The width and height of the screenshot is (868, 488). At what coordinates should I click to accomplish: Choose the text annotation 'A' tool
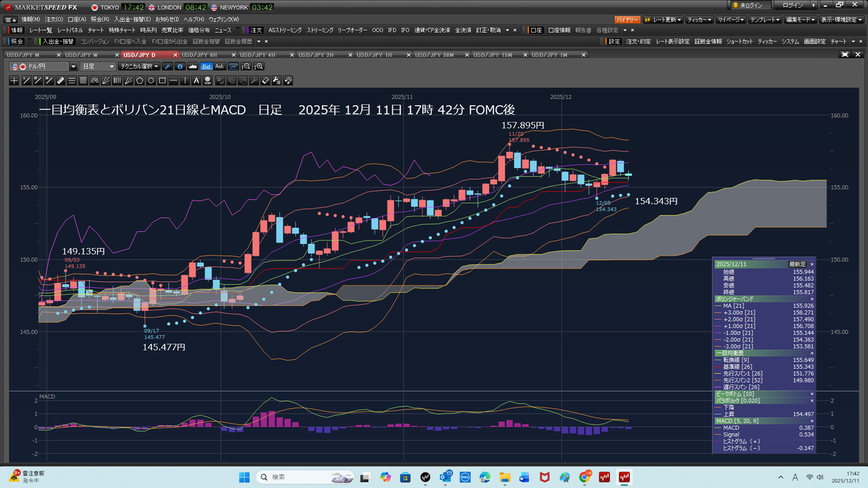[197, 81]
